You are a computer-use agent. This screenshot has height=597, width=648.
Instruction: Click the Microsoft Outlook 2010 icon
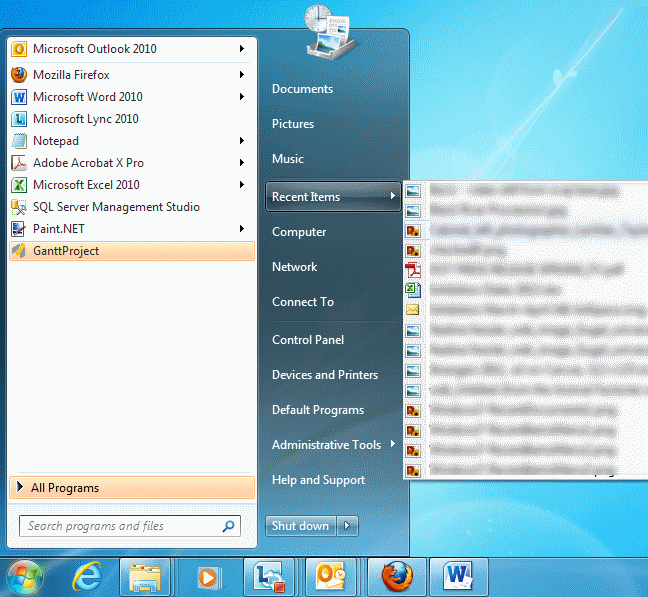19,49
